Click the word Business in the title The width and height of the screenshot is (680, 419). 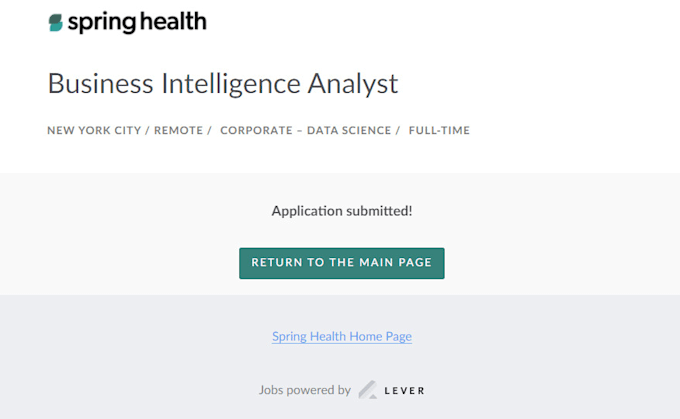coord(101,84)
